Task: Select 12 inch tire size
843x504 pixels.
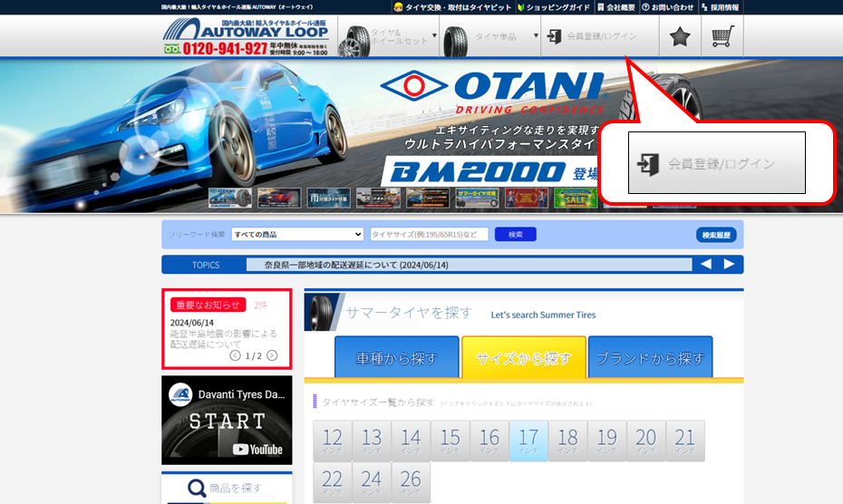Action: [333, 441]
